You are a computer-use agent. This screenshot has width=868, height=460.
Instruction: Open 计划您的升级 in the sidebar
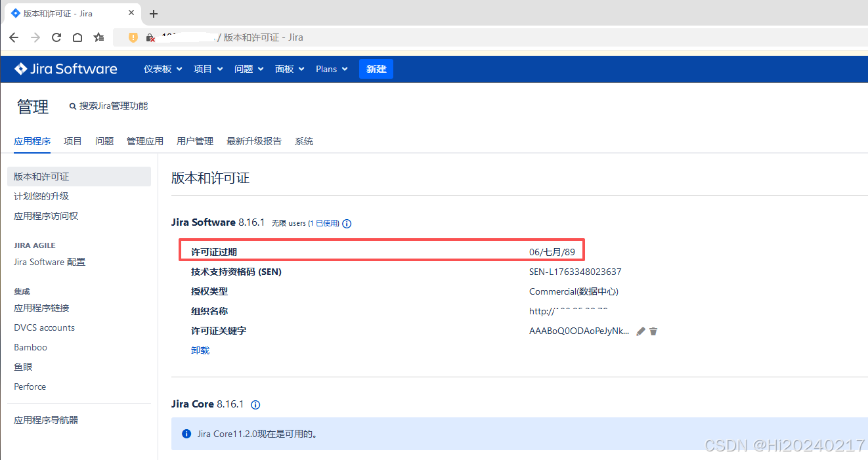(41, 196)
